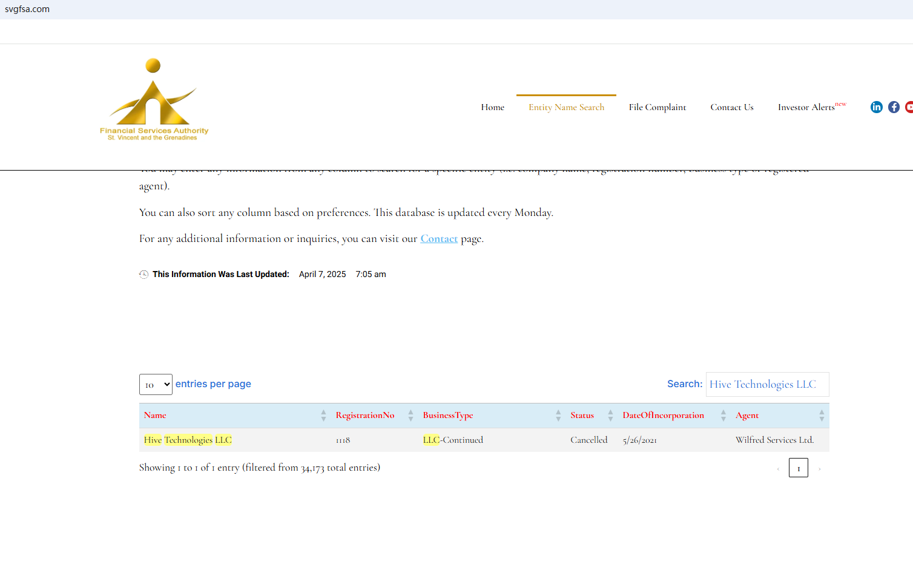Click page 1 pagination button
The image size is (913, 588).
pos(798,468)
